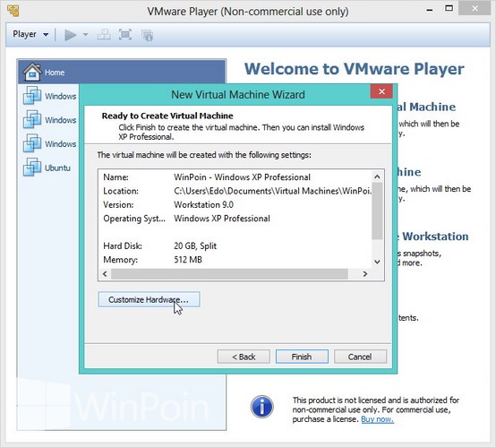Image resolution: width=496 pixels, height=448 pixels.
Task: Close the New Virtual Machine Wizard dialog
Action: point(381,91)
